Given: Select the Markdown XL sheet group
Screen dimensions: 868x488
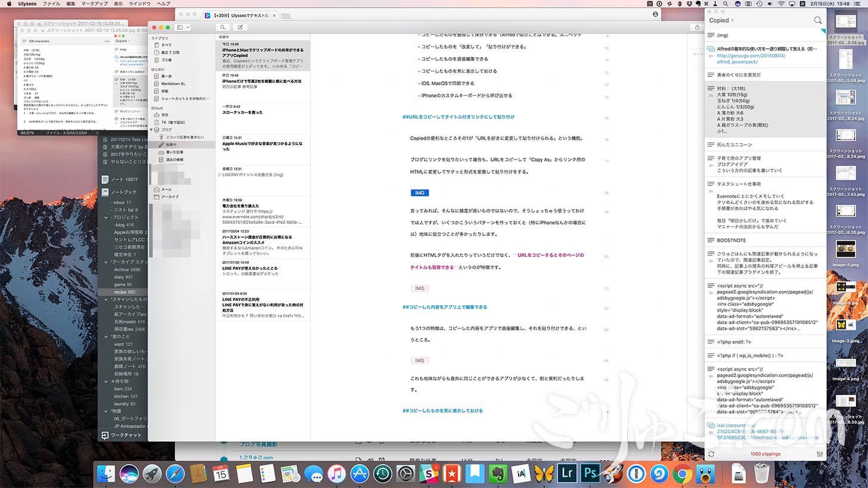Looking at the screenshot, I should coord(173,83).
